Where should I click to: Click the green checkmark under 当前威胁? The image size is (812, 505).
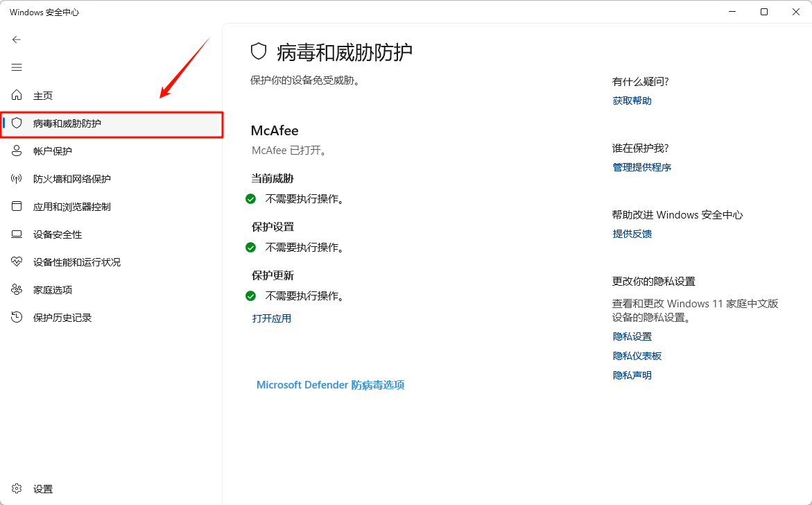[x=250, y=199]
